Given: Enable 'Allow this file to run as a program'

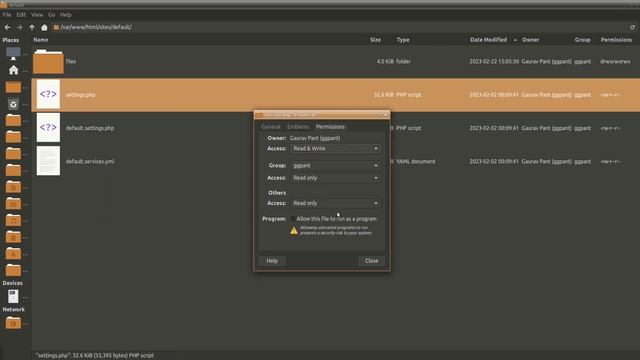Looking at the screenshot, I should tap(293, 219).
